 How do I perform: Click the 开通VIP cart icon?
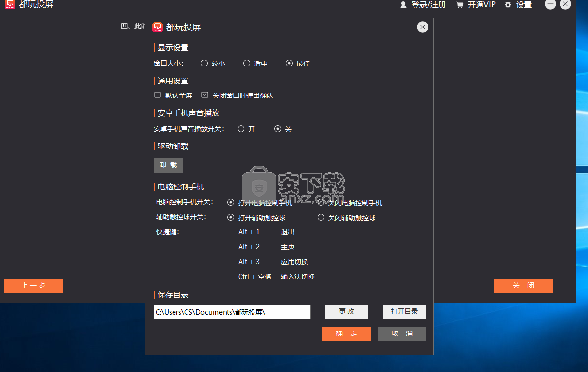(x=460, y=5)
